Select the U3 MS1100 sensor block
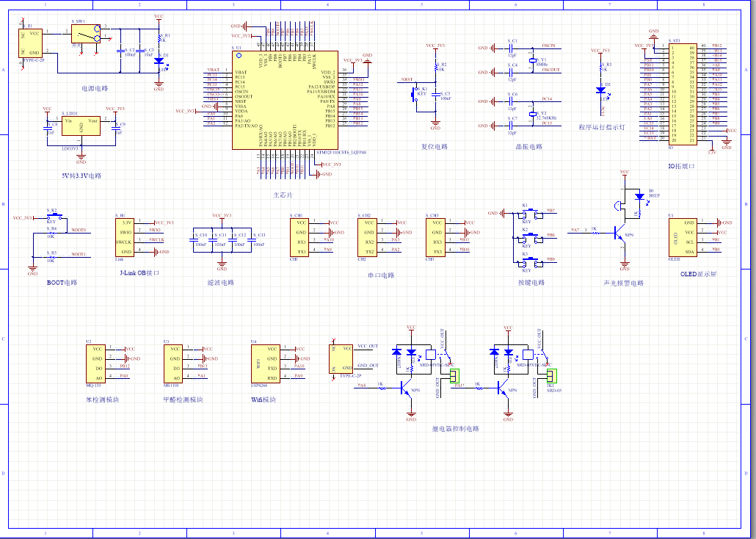The width and height of the screenshot is (756, 539). point(173,363)
